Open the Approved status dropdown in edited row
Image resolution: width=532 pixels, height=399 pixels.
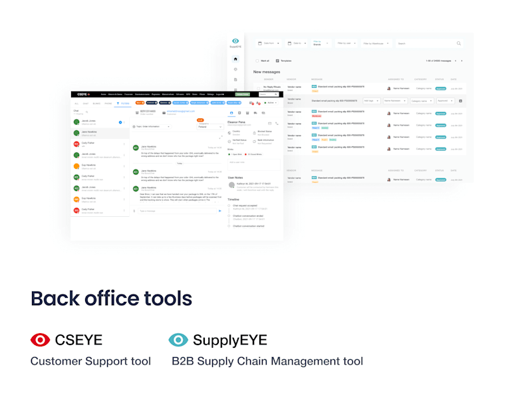[445, 101]
